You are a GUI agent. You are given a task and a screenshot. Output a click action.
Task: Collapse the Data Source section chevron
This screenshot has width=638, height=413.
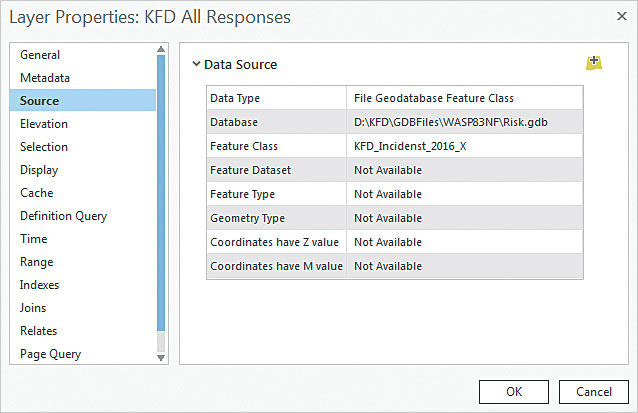coord(196,64)
